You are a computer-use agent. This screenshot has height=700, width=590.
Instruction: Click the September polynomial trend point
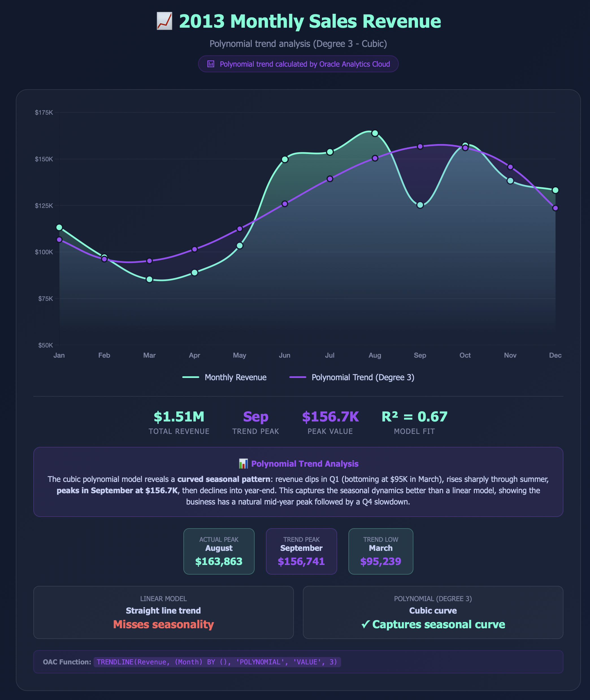[420, 146]
